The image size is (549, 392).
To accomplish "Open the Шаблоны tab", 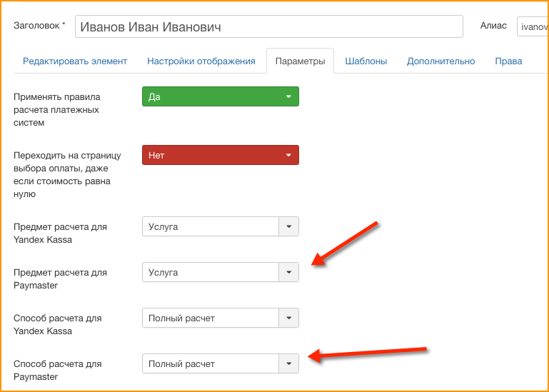I will (x=366, y=61).
